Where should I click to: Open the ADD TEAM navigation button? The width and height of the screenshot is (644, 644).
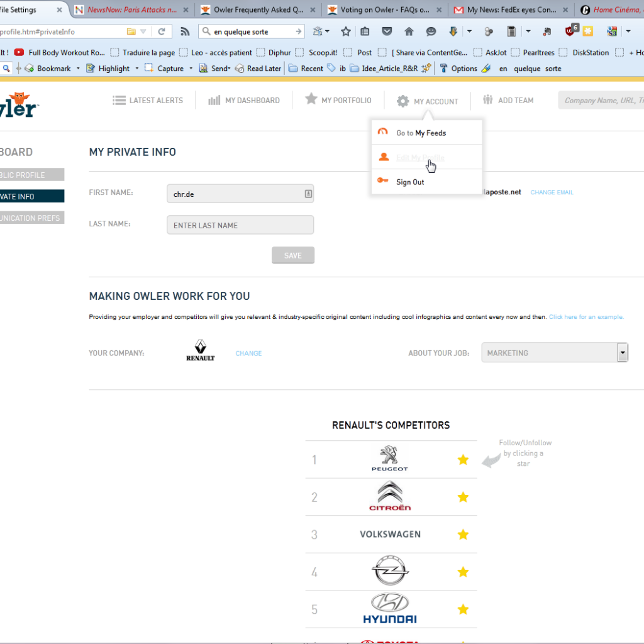click(508, 100)
